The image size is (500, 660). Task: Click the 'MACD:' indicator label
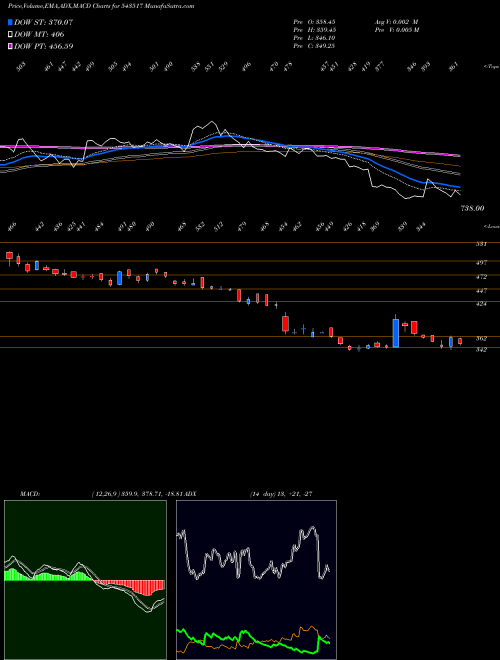coord(30,494)
